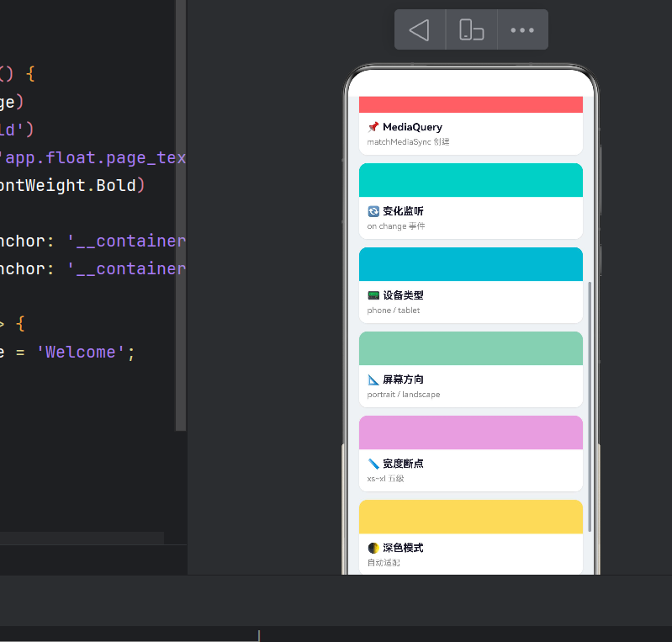Click the teal header of 变化监听 card

coord(471,180)
